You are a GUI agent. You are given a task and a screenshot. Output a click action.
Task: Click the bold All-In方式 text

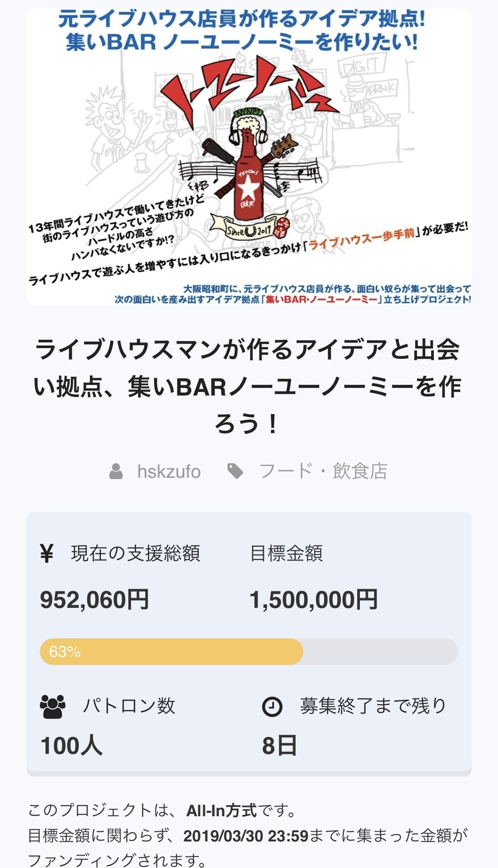(221, 810)
